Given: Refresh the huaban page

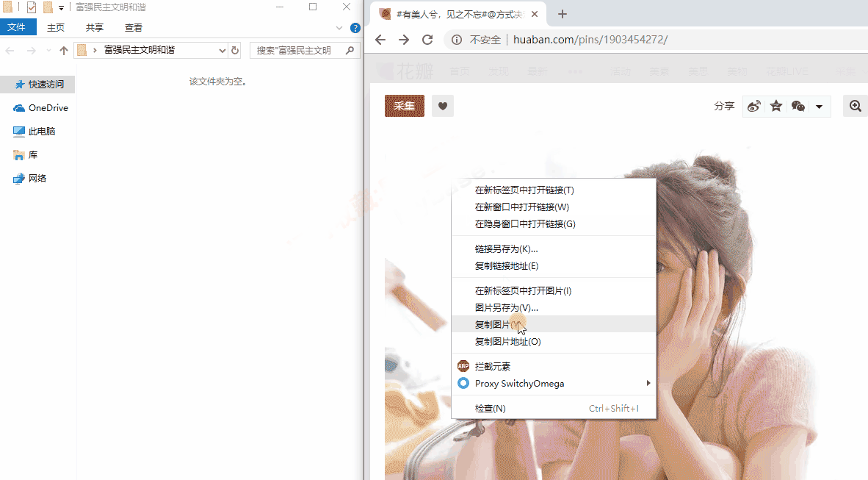Looking at the screenshot, I should coord(427,40).
